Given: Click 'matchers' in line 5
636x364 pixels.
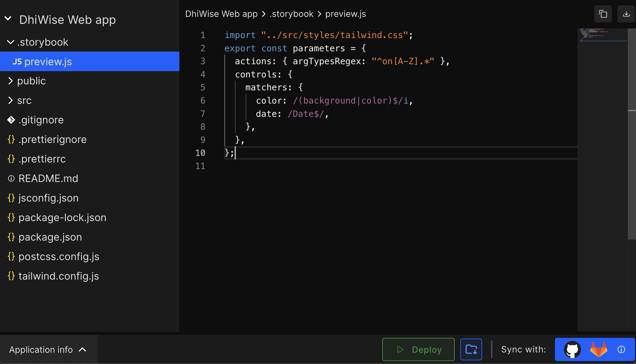Looking at the screenshot, I should click(x=266, y=87).
